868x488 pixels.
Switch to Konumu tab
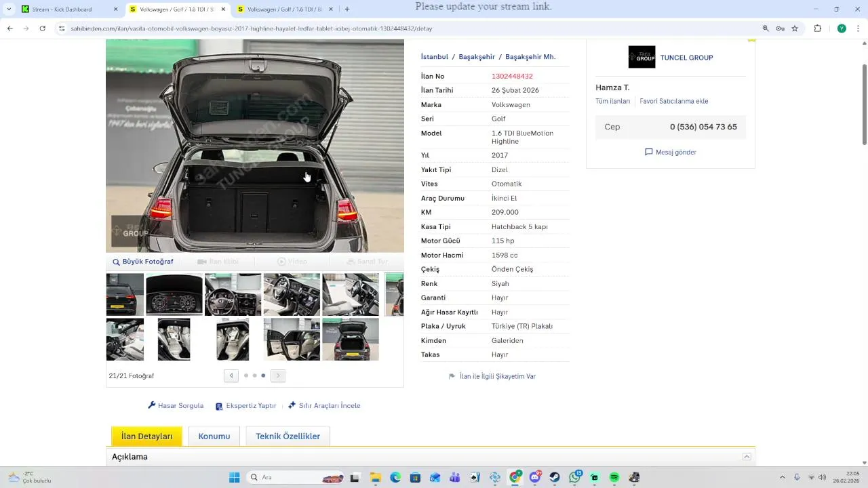coord(214,436)
